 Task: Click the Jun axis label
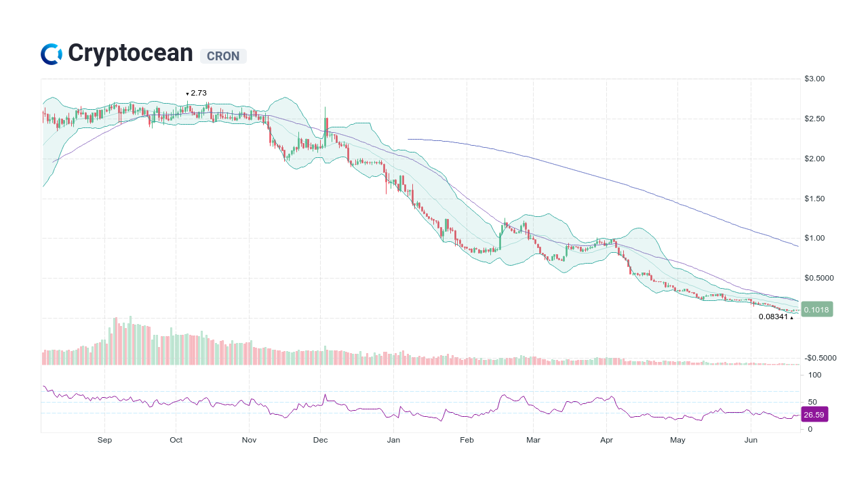751,440
